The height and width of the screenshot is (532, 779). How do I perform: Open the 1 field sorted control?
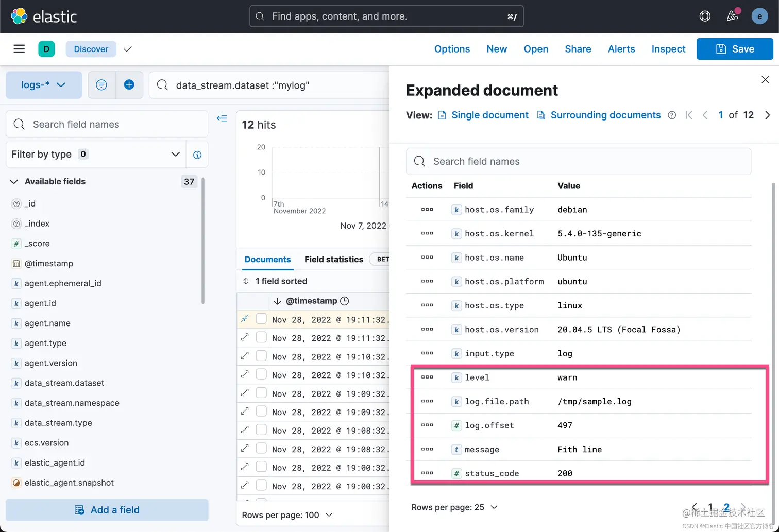275,281
